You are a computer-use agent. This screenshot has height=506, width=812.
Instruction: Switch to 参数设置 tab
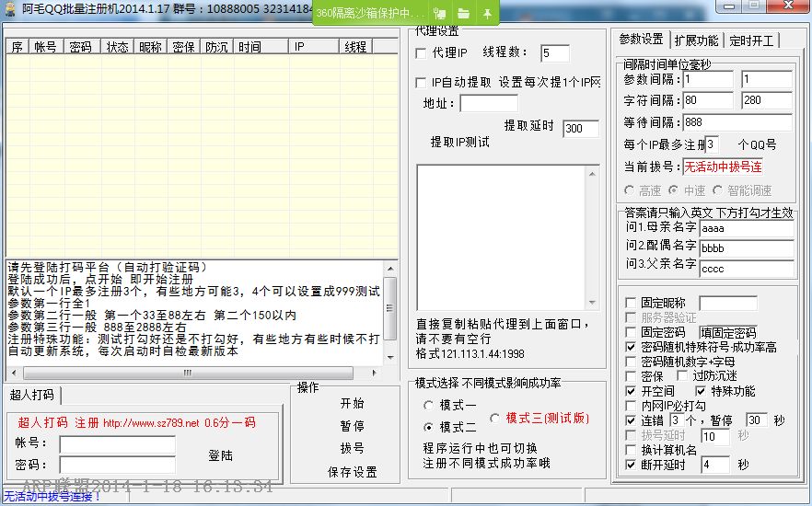[641, 40]
